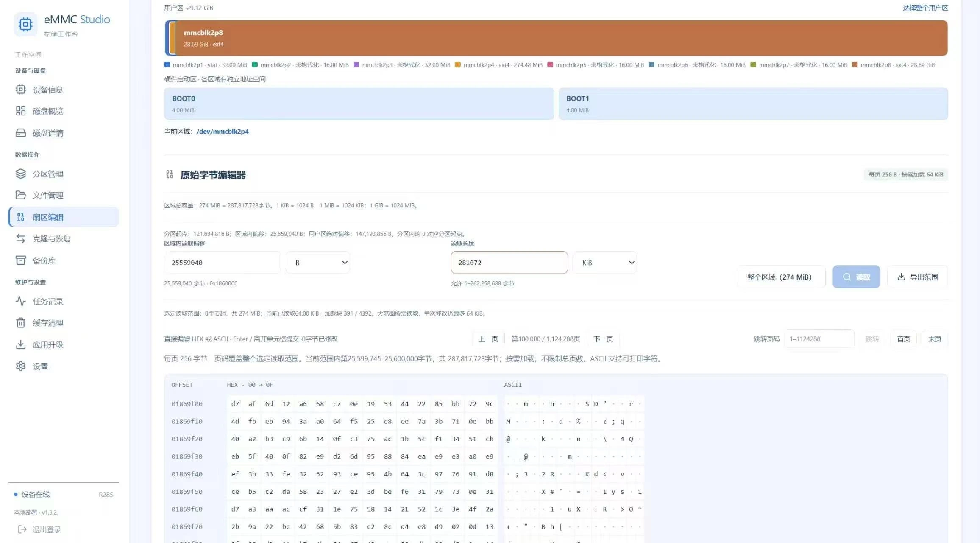
Task: Click the 整个区域 (274 MiB) button
Action: 781,277
